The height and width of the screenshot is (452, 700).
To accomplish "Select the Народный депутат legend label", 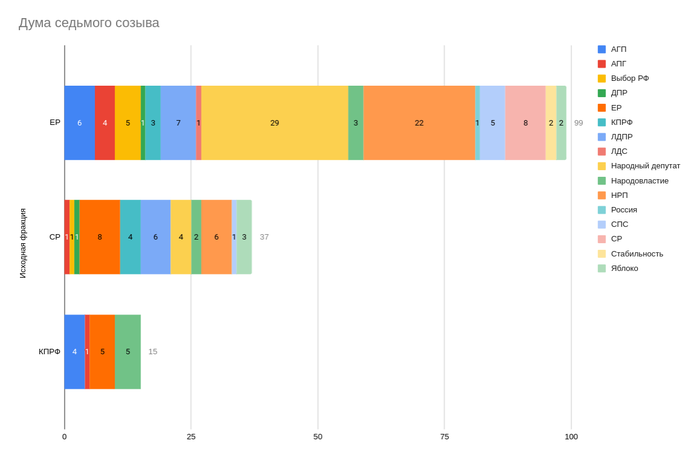I will pos(645,166).
